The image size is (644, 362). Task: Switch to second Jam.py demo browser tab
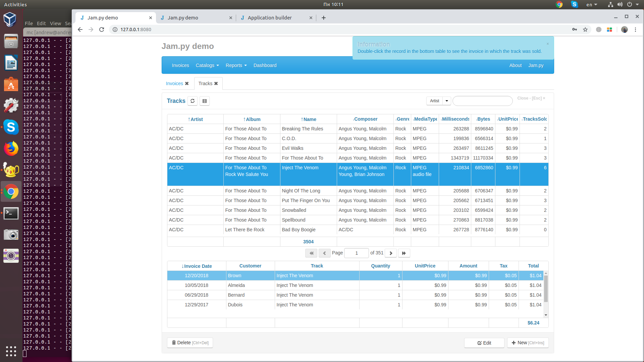tap(196, 18)
